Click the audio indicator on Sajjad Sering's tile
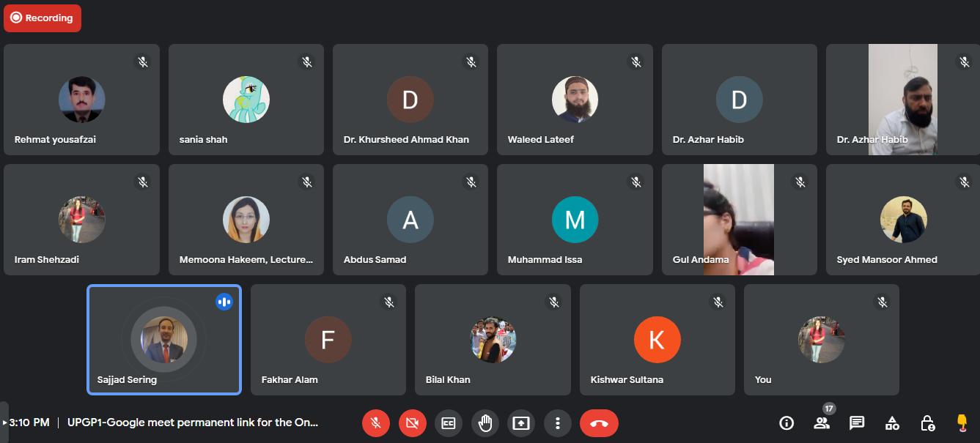The height and width of the screenshot is (443, 980). coord(224,302)
